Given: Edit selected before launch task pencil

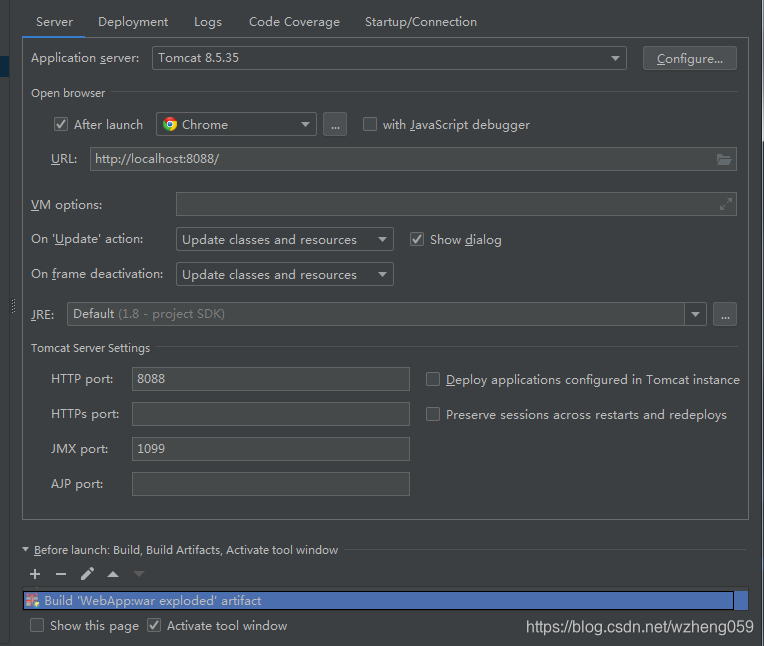Looking at the screenshot, I should point(87,574).
